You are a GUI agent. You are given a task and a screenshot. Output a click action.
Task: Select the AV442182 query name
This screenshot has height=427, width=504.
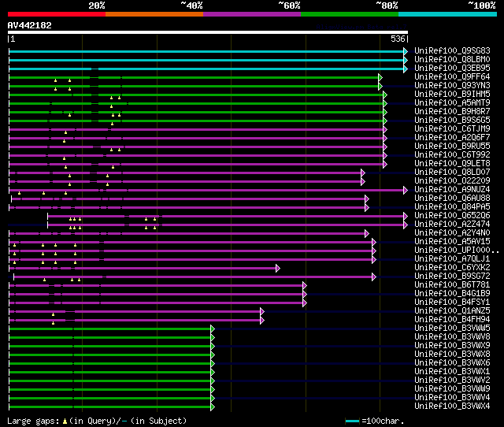[x=30, y=25]
